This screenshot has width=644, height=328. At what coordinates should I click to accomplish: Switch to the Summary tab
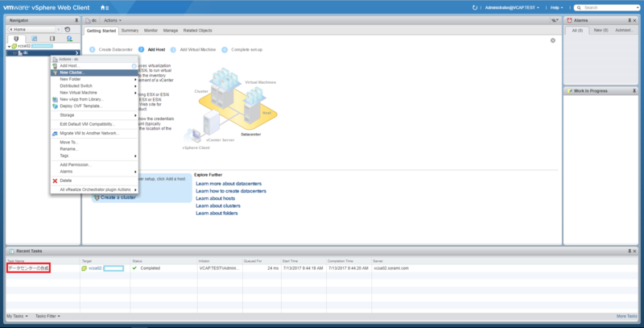[x=130, y=31]
